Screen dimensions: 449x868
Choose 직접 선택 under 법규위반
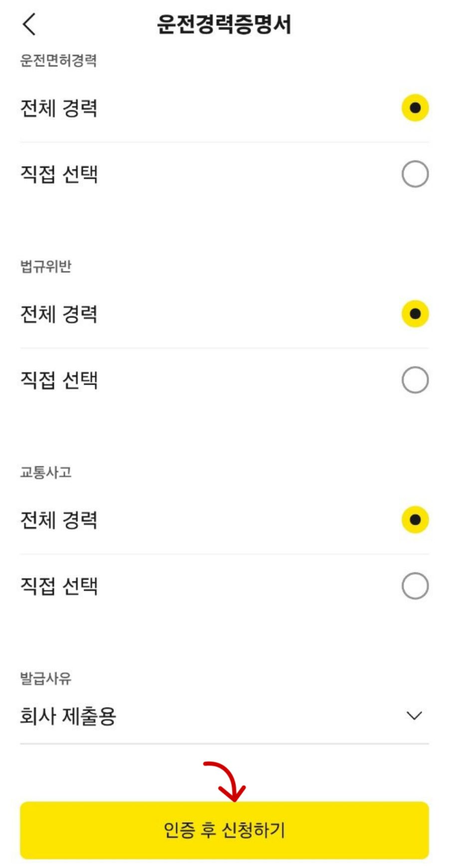415,378
